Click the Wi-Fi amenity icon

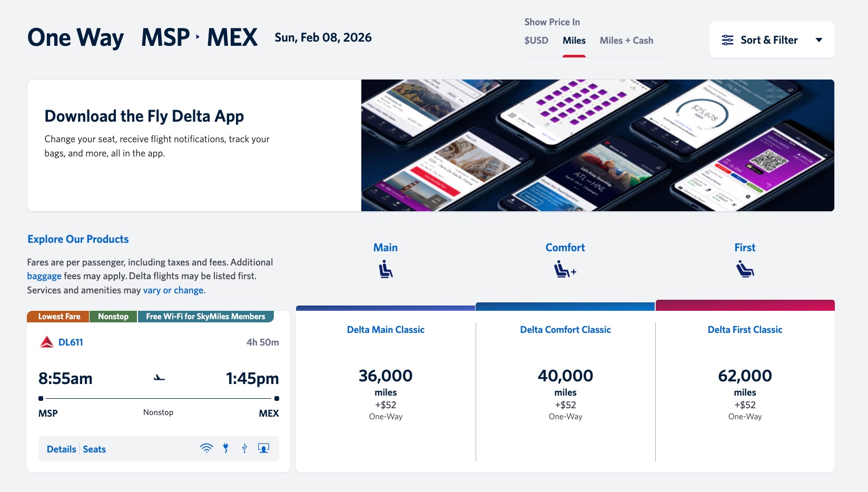click(x=206, y=448)
